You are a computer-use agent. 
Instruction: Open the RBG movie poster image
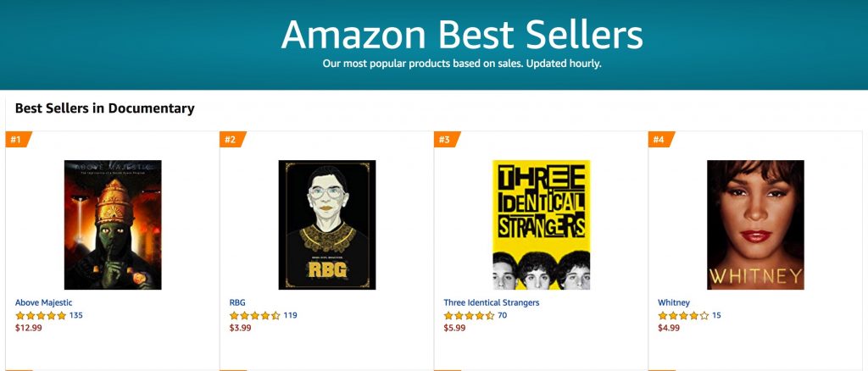327,224
